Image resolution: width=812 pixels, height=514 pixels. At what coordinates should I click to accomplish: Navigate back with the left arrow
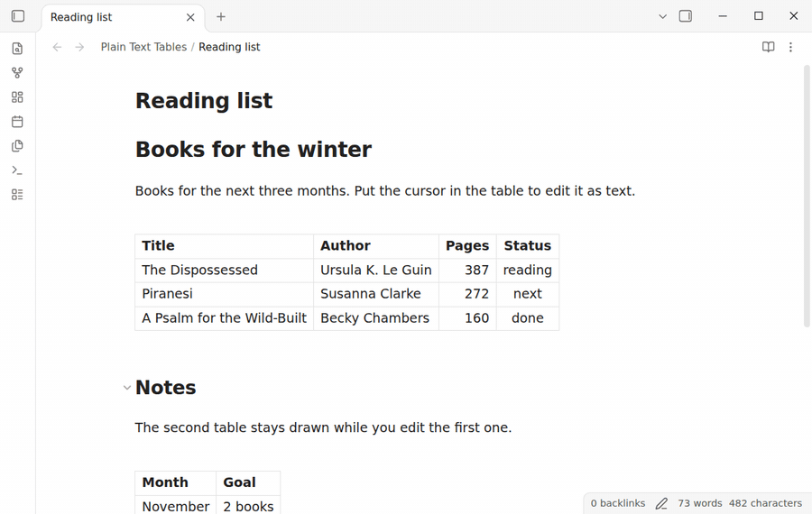[x=57, y=47]
